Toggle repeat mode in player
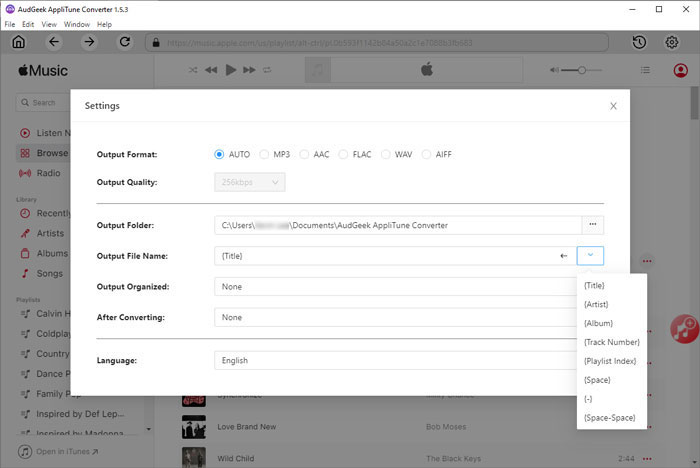This screenshot has width=700, height=468. click(x=267, y=70)
